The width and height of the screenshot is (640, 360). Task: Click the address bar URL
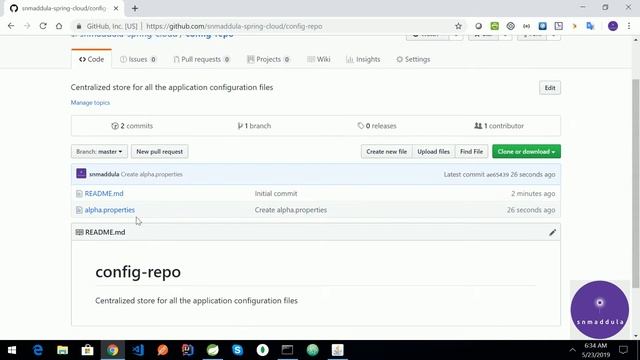234,26
